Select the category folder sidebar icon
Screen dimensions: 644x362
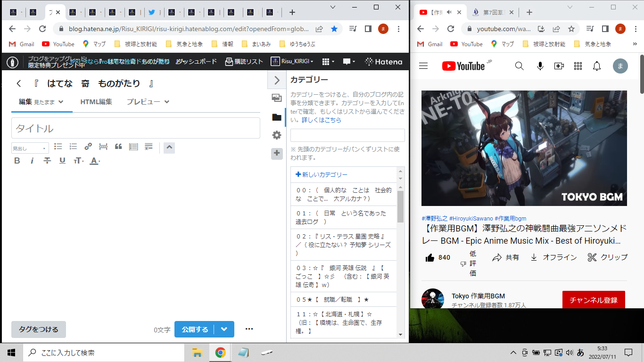pyautogui.click(x=277, y=117)
